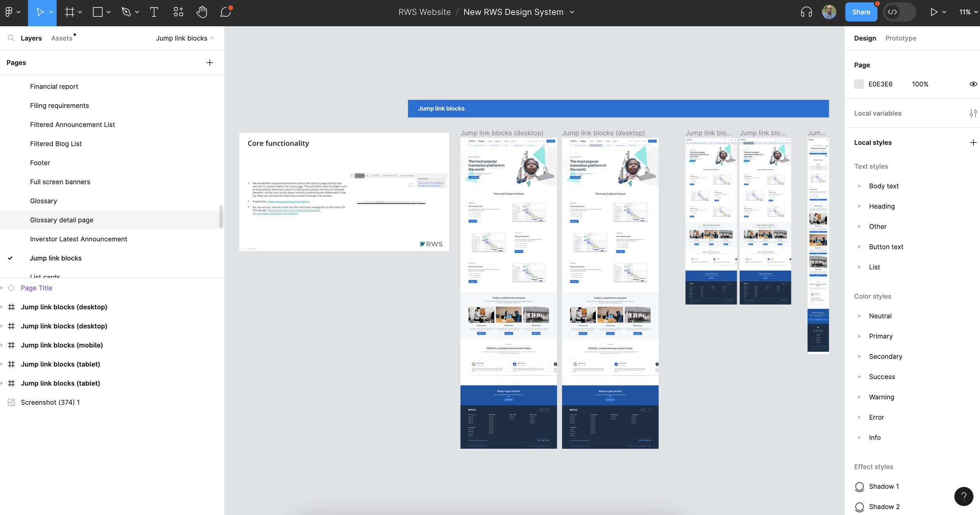
Task: Select the Core functionality slide thumbnail
Action: 344,192
